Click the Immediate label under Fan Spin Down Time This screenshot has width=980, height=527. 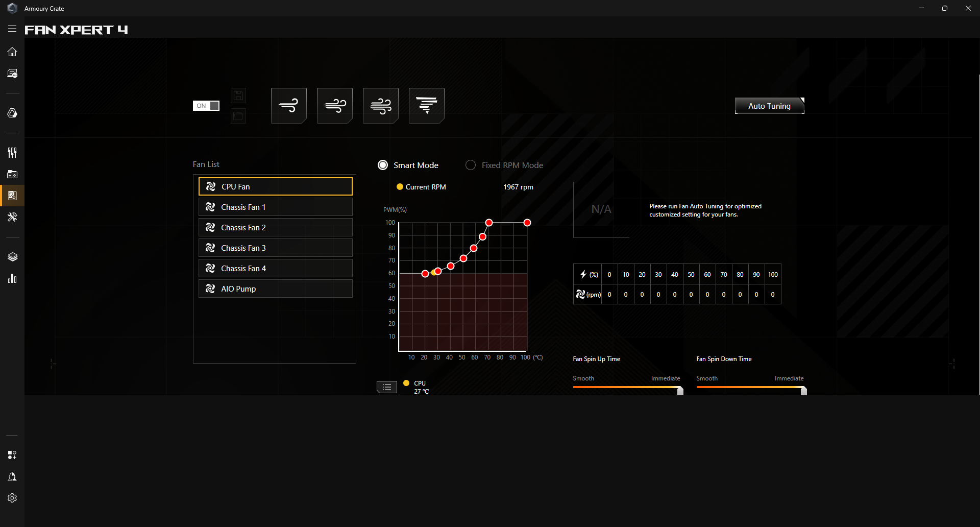click(x=789, y=378)
